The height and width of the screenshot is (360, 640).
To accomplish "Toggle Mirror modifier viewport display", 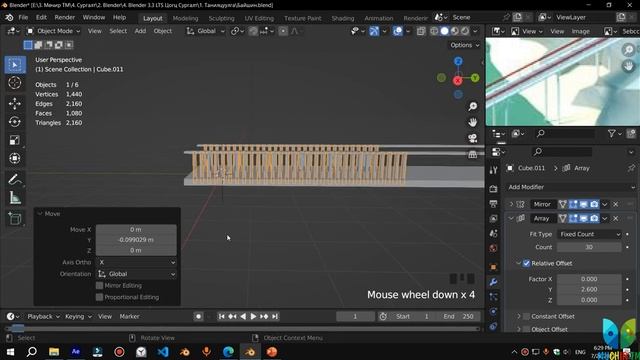I will click(x=584, y=204).
